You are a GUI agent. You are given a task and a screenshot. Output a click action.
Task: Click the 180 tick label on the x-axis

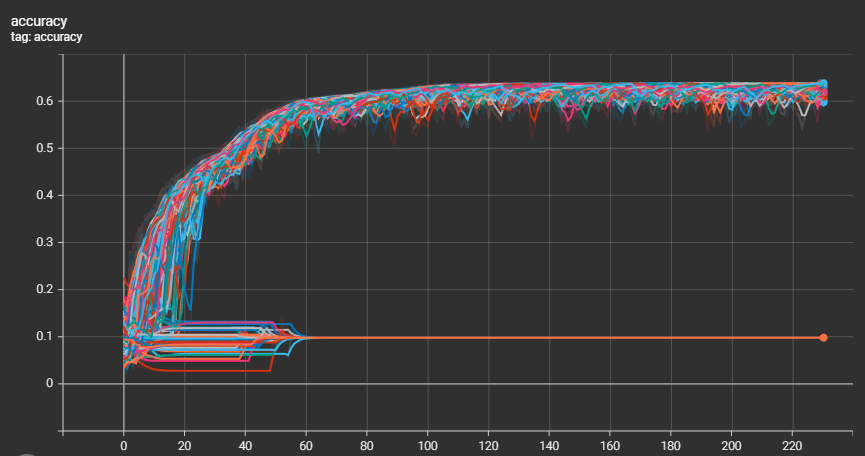672,444
